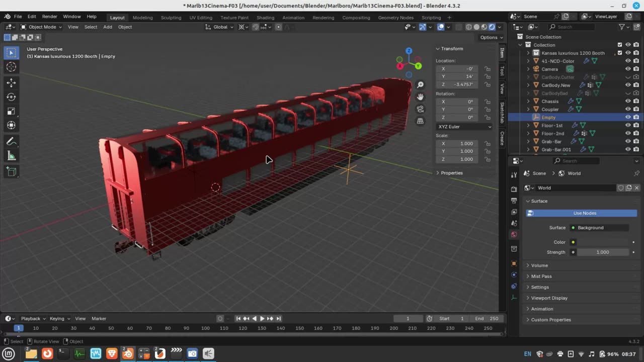Click the zoom magnifier viewport icon

pyautogui.click(x=420, y=85)
